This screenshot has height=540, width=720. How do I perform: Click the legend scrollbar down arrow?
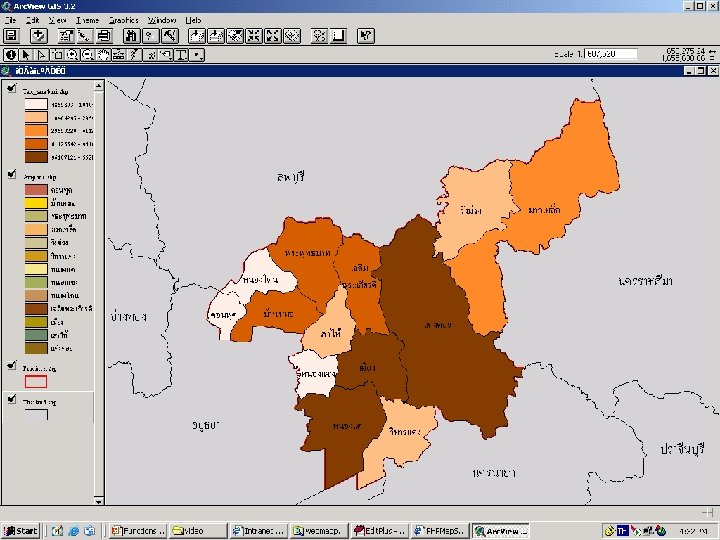[99, 501]
